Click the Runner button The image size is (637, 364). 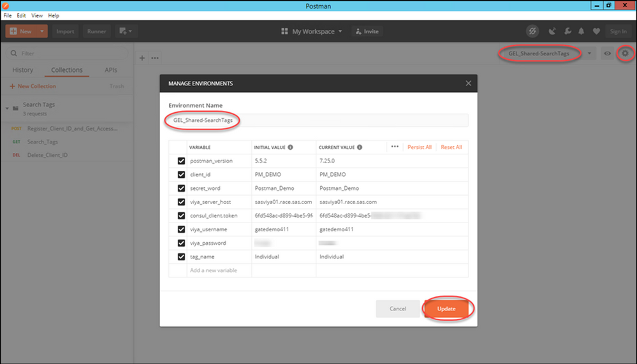click(x=97, y=31)
